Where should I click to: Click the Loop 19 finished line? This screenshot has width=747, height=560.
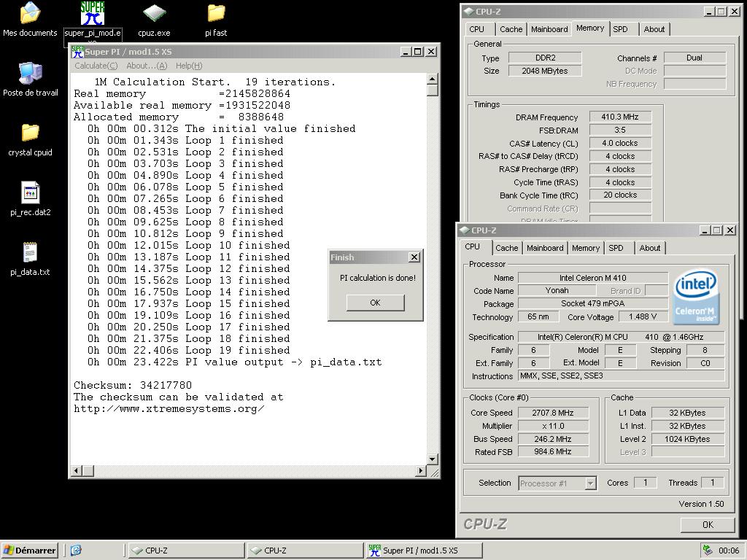pos(189,351)
